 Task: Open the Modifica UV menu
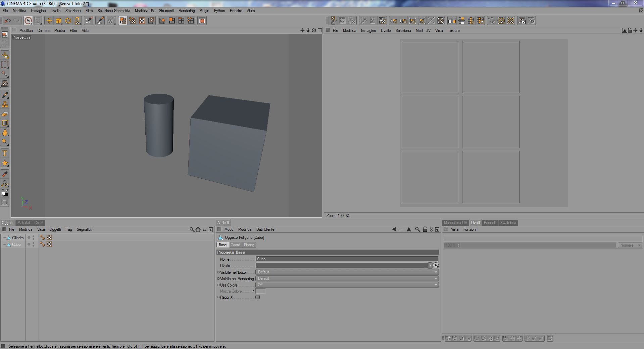(145, 11)
